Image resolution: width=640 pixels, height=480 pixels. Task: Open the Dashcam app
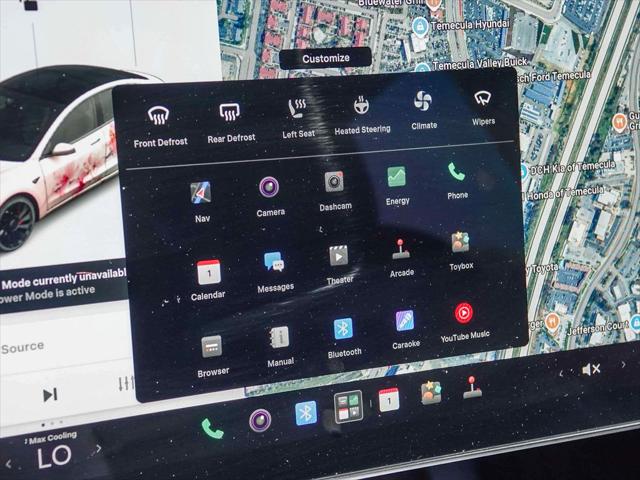pos(335,191)
